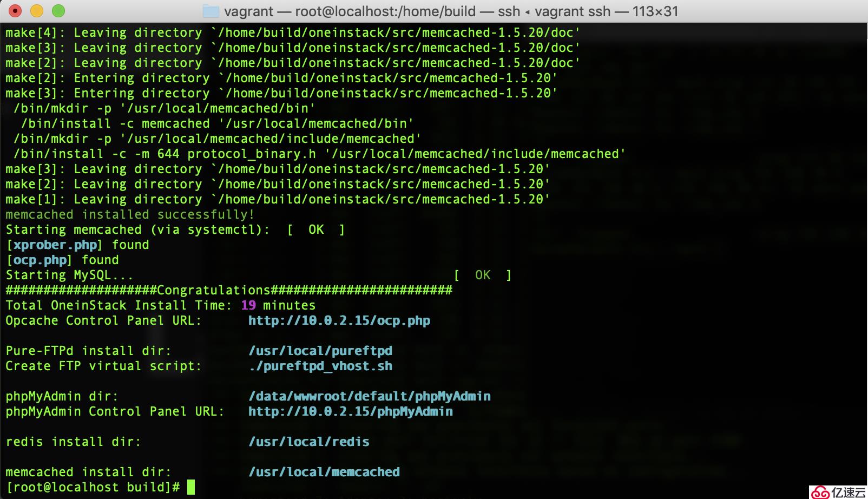Click the /data/wwwroot/default/phpMyAdmin path
The width and height of the screenshot is (868, 499).
click(370, 396)
